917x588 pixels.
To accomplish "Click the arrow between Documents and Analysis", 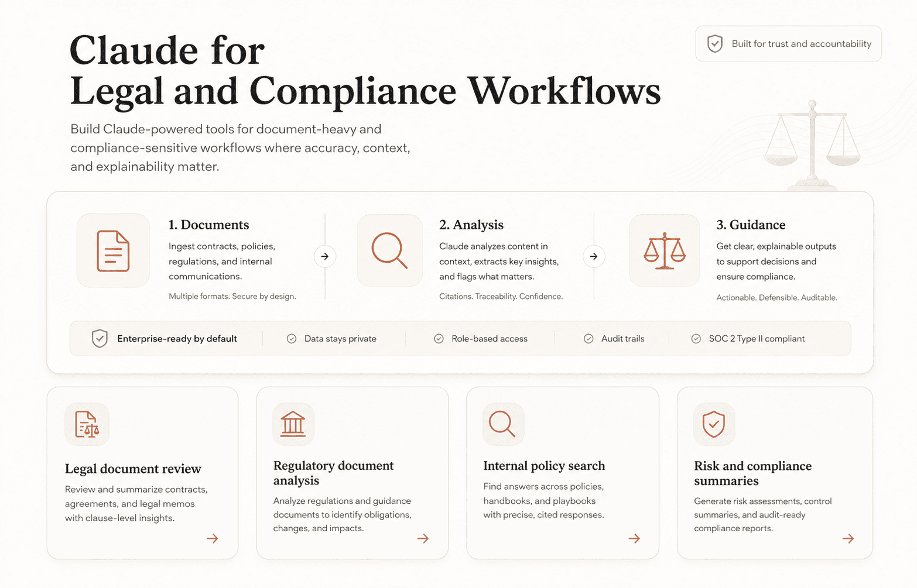I will pos(325,256).
